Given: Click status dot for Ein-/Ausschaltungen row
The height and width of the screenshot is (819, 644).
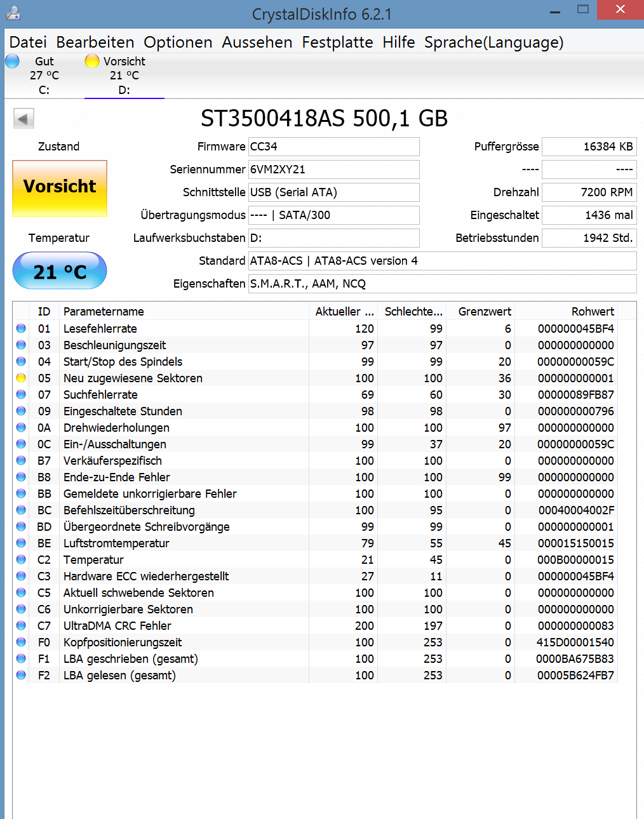Looking at the screenshot, I should click(x=21, y=444).
